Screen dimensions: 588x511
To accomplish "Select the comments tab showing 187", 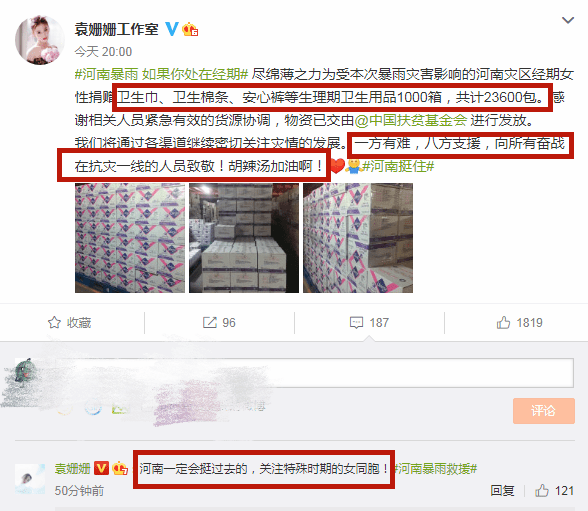I will tap(369, 322).
